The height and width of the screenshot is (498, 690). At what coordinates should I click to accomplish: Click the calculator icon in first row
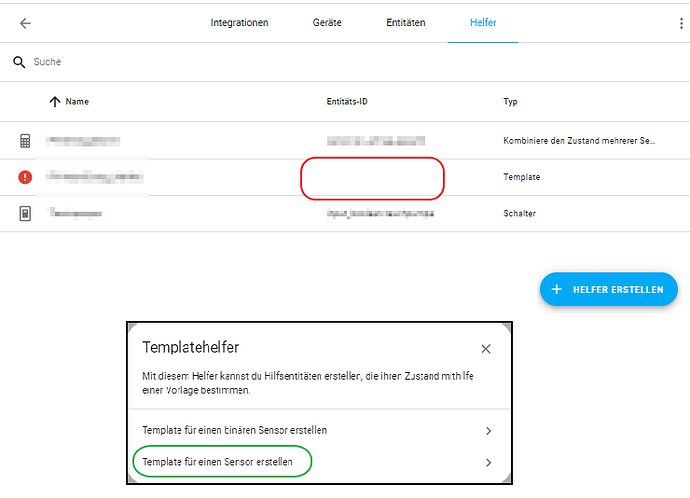click(x=25, y=140)
